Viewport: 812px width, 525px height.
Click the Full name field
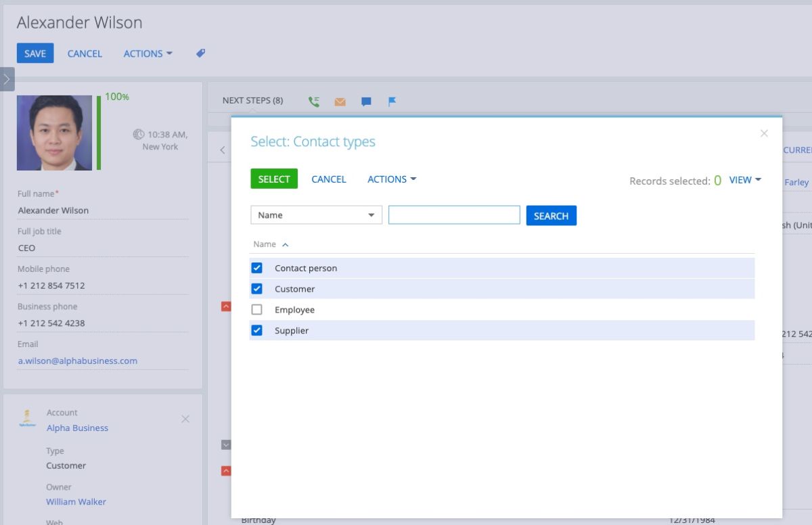tap(103, 210)
